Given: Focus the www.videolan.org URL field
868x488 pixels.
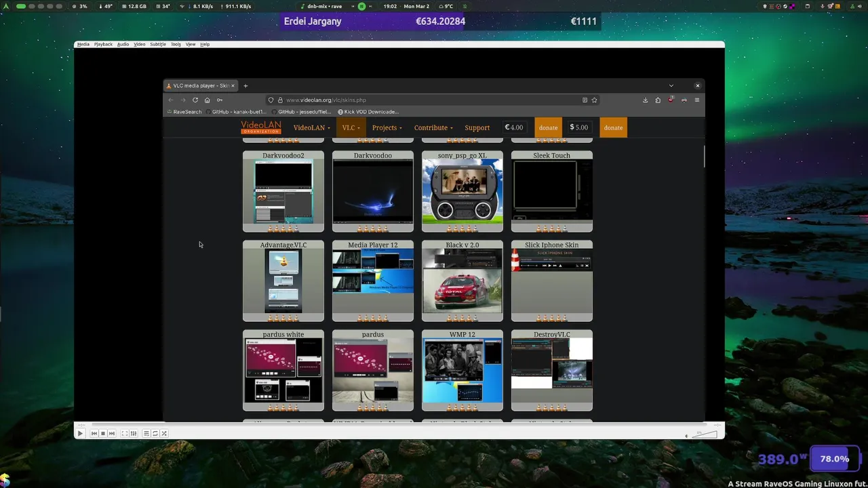Looking at the screenshot, I should tap(432, 100).
